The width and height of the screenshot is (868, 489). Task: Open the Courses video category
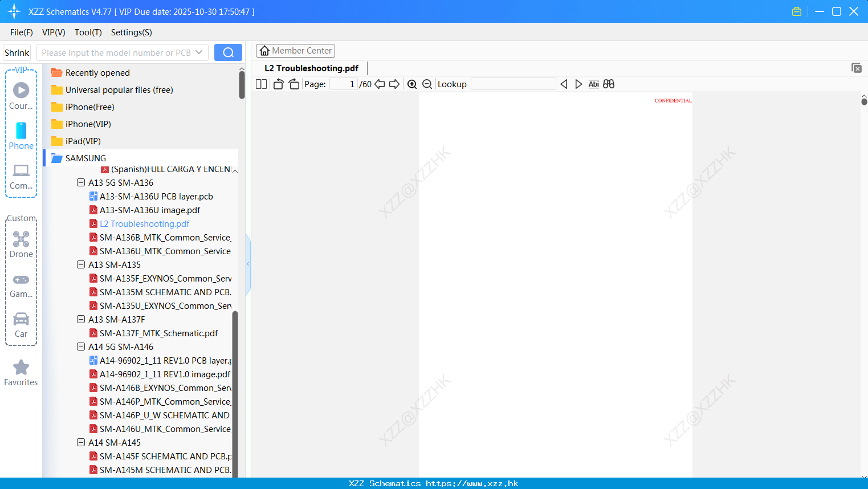click(21, 96)
